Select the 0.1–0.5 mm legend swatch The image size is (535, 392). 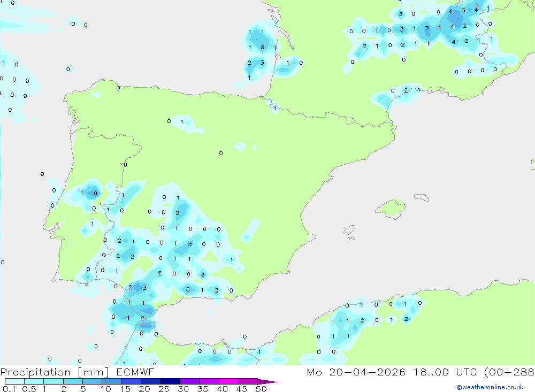pos(14,381)
